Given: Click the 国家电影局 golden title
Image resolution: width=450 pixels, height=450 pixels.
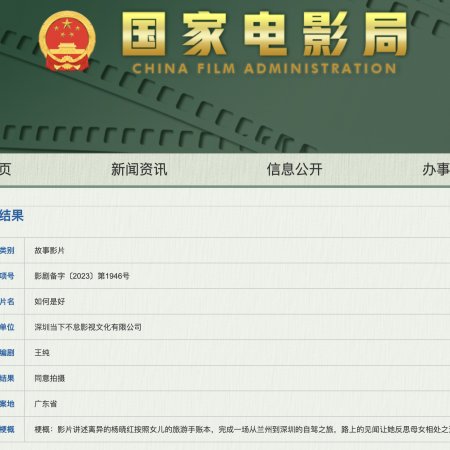Looking at the screenshot, I should 265,34.
